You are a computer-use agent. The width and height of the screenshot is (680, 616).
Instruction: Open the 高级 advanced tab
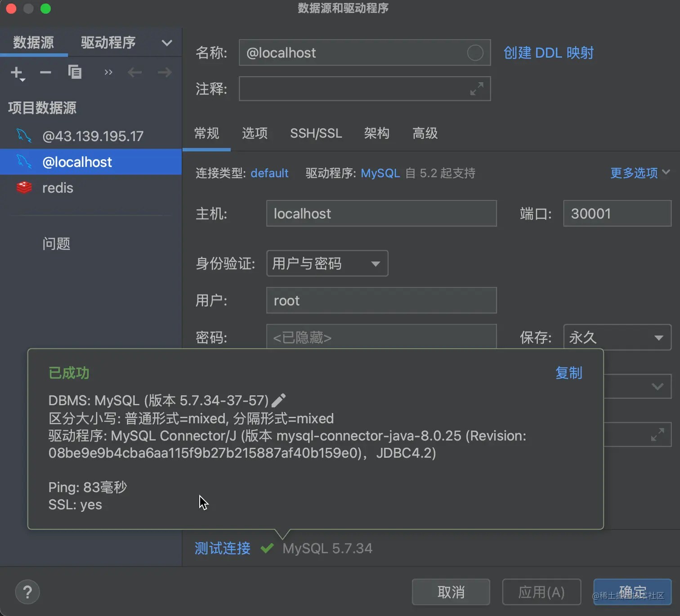(425, 133)
